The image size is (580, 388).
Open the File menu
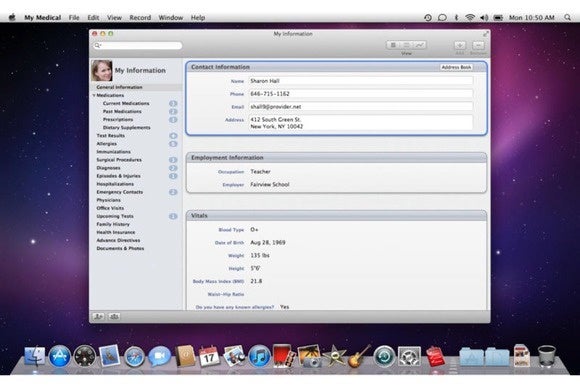click(x=74, y=17)
